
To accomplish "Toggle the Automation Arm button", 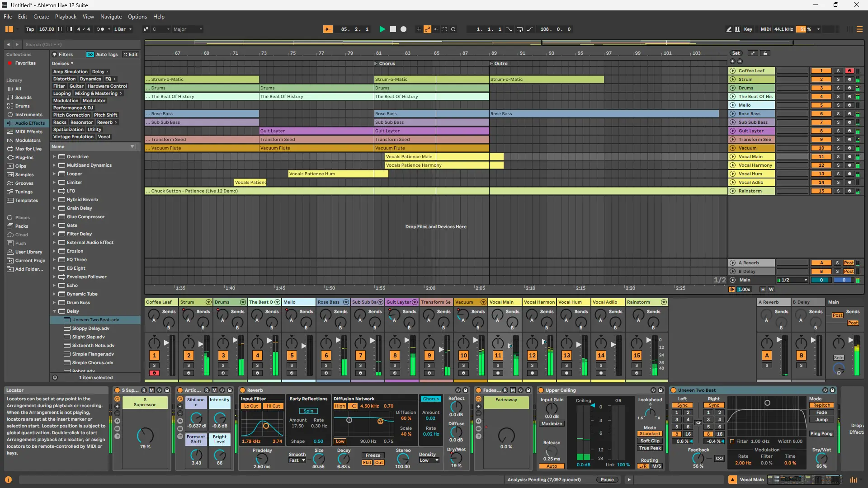I will pos(427,29).
